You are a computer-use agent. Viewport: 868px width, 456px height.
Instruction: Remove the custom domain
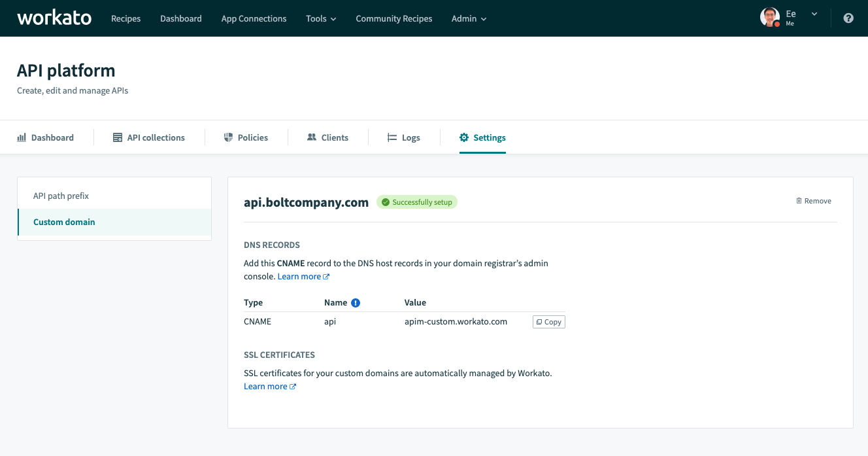click(x=814, y=201)
